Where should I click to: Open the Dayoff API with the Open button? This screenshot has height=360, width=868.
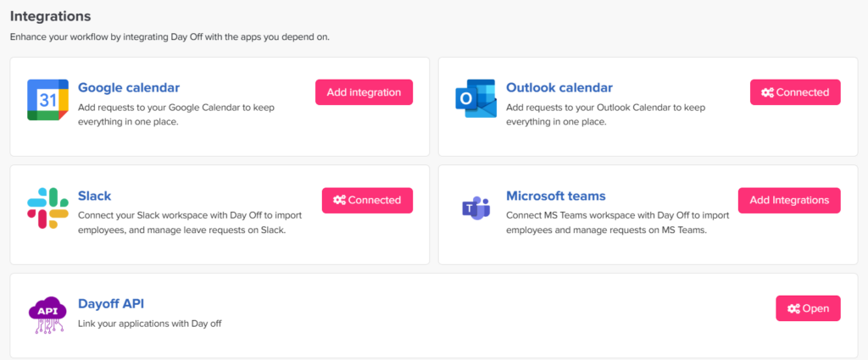pos(808,308)
